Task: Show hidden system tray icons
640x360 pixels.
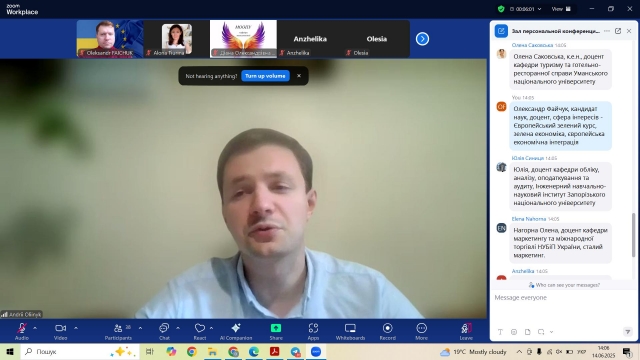Action: click(519, 351)
